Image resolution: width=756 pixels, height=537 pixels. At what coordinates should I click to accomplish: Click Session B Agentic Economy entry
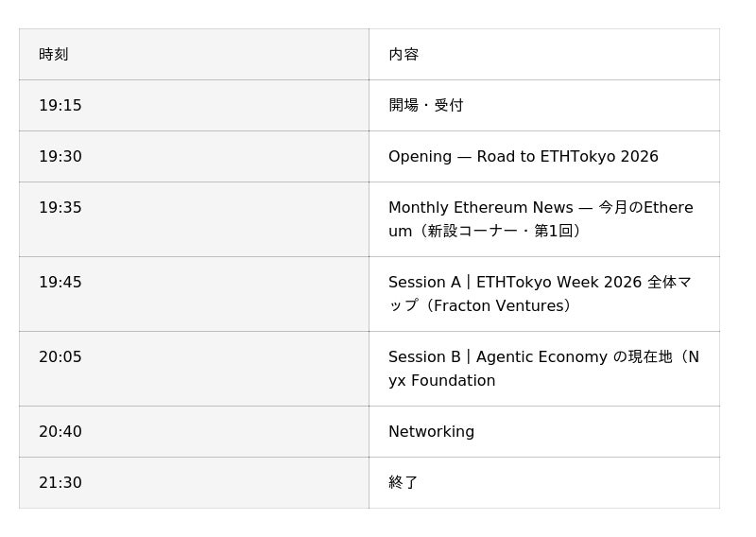544,369
